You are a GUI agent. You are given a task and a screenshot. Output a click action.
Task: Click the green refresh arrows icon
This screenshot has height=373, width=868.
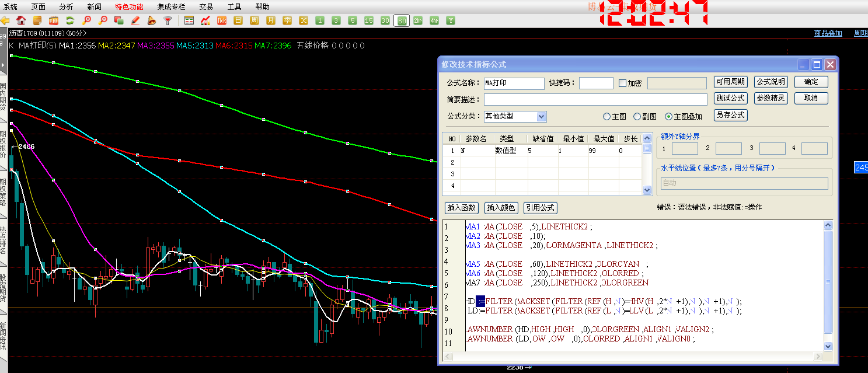[x=70, y=20]
